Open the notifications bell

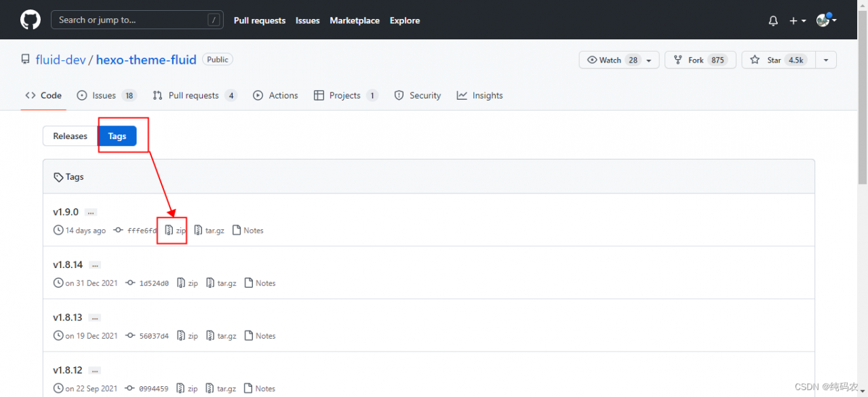point(773,21)
